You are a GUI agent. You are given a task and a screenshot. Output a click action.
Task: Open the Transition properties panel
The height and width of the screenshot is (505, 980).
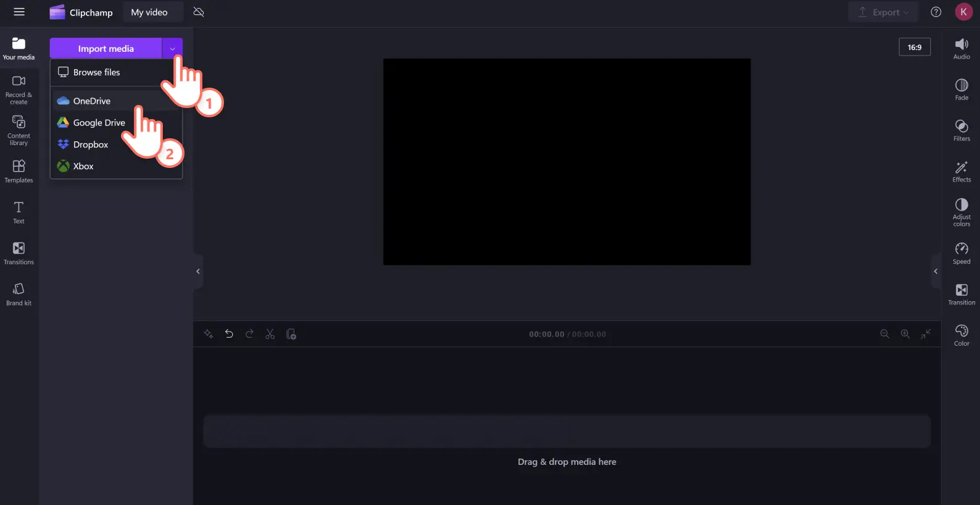961,294
